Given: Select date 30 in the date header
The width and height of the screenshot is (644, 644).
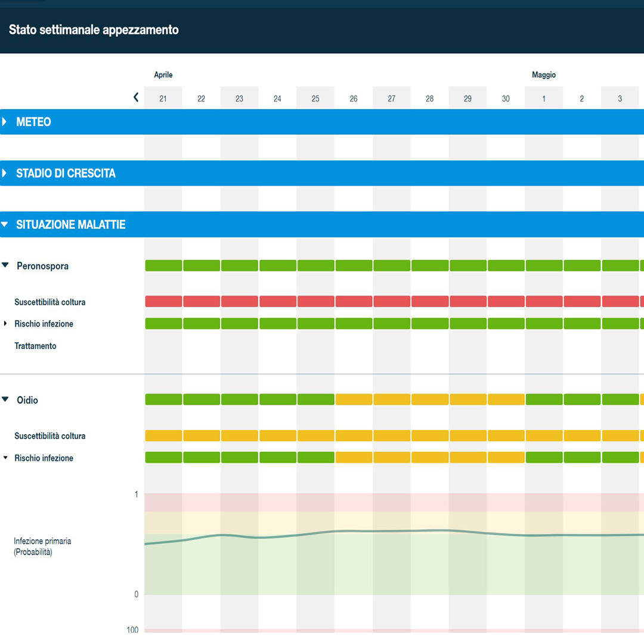Looking at the screenshot, I should click(506, 99).
